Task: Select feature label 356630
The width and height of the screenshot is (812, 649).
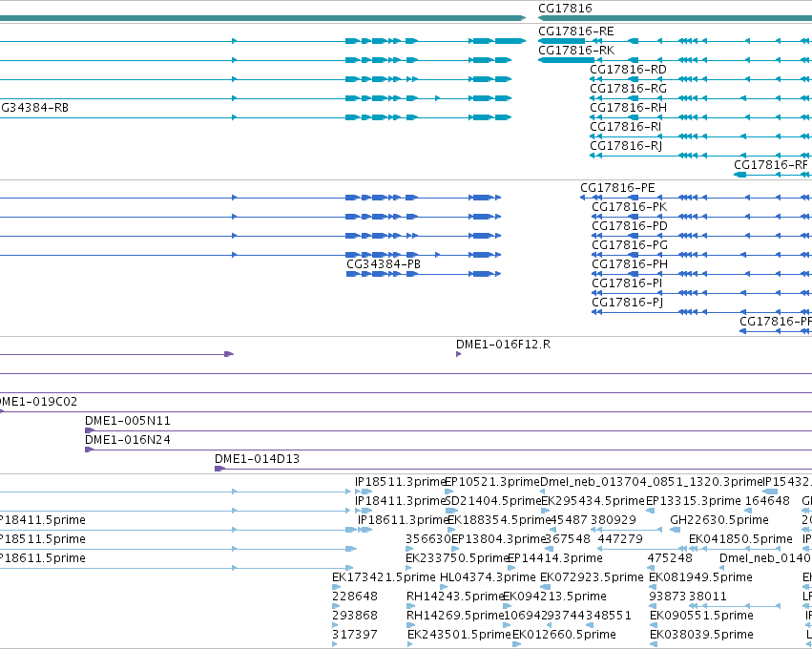Action: [428, 539]
